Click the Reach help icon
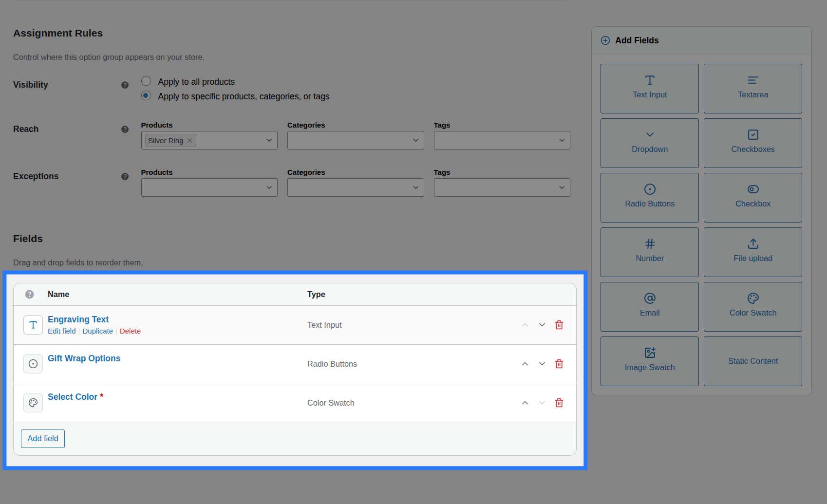827x504 pixels. pyautogui.click(x=125, y=129)
